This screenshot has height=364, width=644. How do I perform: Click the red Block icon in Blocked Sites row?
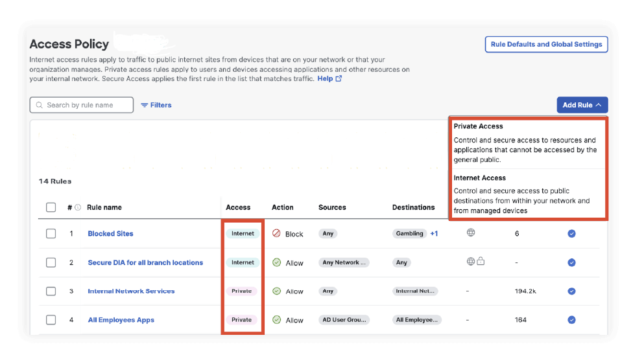(276, 233)
